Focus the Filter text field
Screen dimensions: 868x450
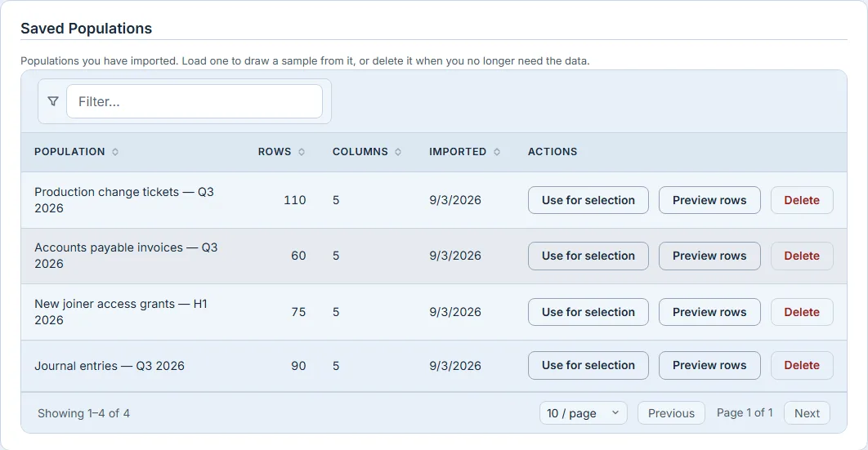(195, 101)
